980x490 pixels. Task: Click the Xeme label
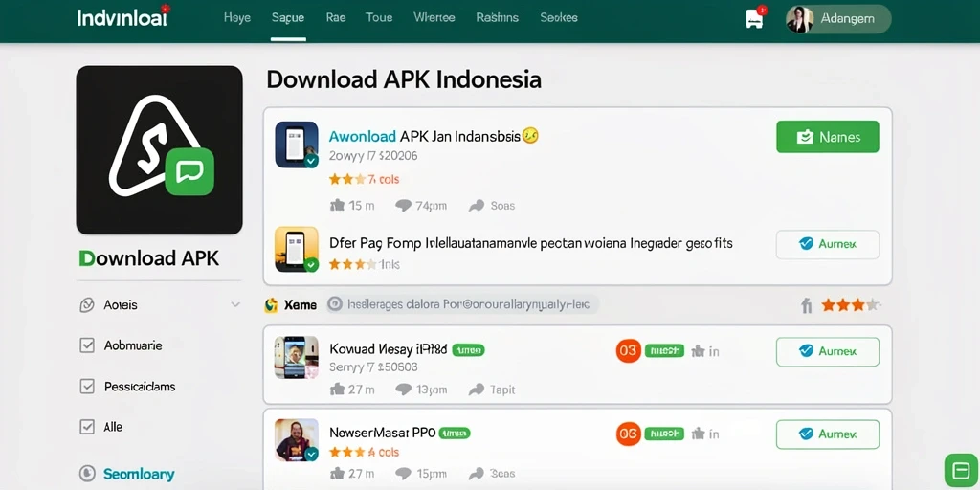[300, 305]
